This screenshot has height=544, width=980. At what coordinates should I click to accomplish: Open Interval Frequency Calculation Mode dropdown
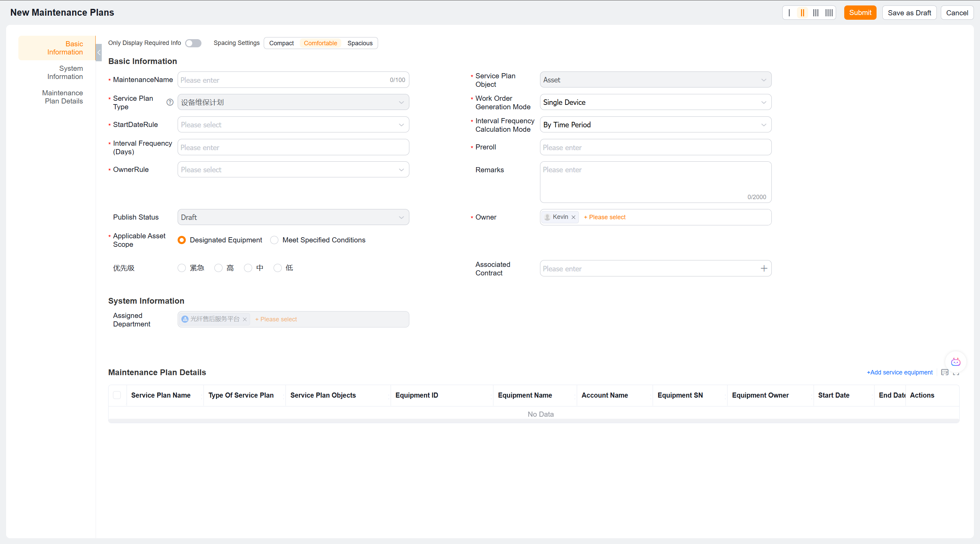click(x=655, y=125)
